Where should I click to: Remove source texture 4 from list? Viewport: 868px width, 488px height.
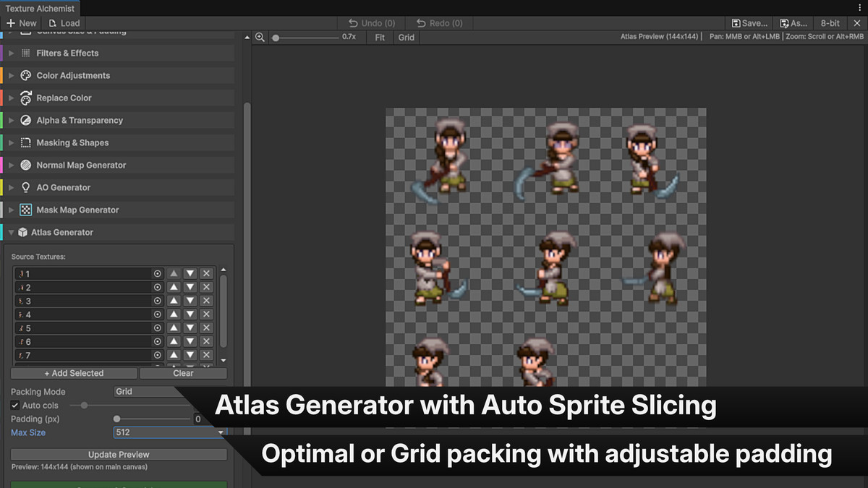pyautogui.click(x=206, y=314)
